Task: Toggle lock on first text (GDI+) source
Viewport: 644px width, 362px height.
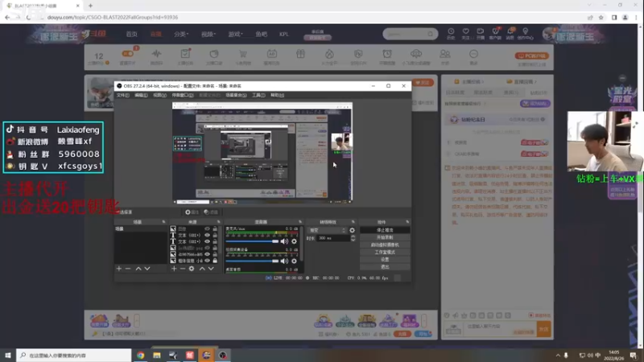Action: click(215, 235)
